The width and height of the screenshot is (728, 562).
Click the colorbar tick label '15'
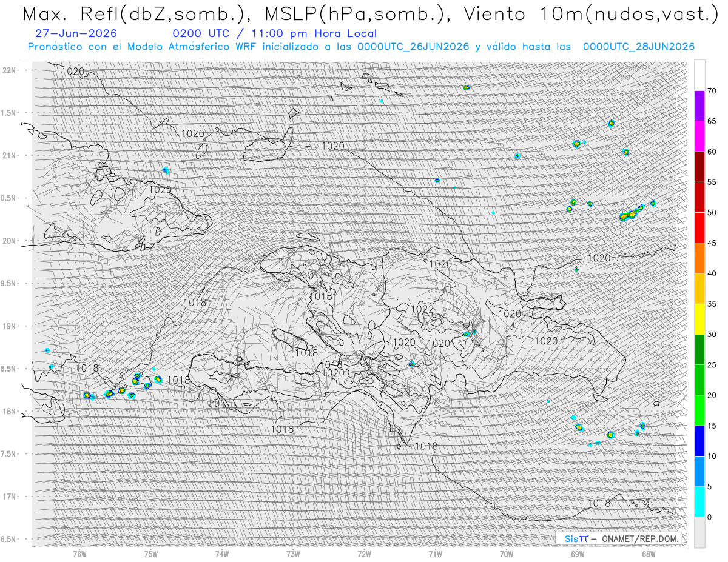712,426
